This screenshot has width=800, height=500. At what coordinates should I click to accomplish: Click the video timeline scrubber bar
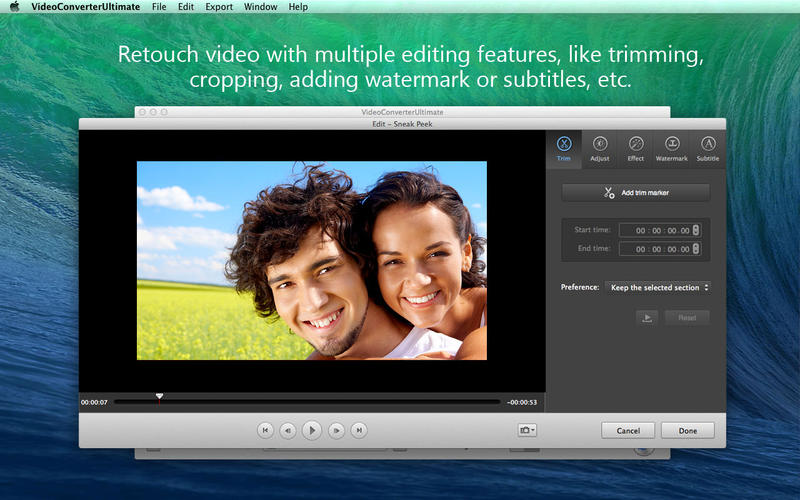point(307,402)
